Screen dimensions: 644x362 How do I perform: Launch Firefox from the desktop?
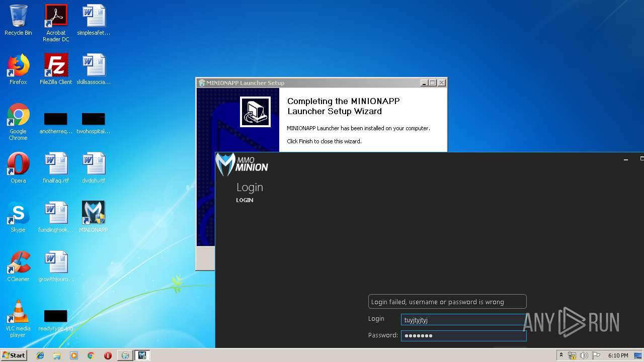18,70
